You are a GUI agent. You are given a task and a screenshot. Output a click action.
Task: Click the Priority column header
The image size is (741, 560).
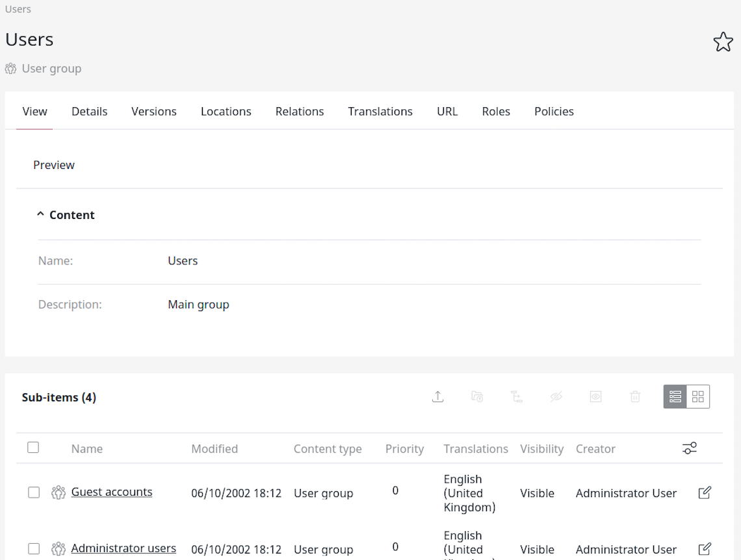pyautogui.click(x=404, y=448)
